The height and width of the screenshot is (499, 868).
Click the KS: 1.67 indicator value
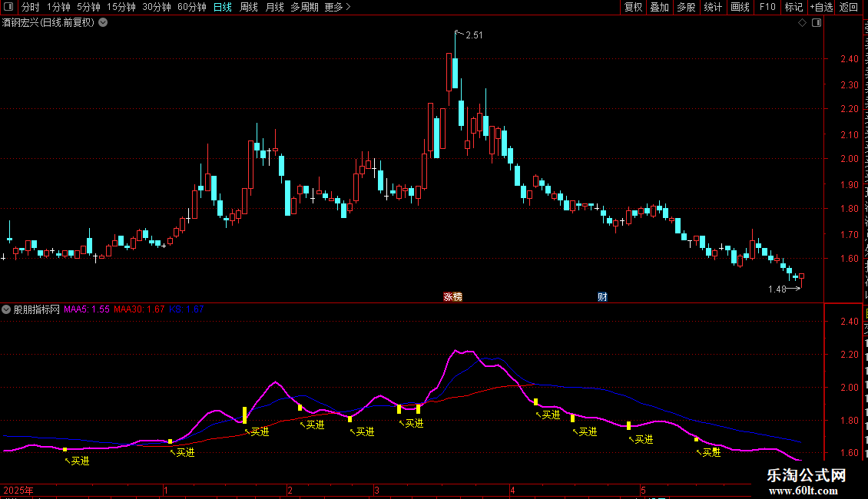pyautogui.click(x=187, y=310)
